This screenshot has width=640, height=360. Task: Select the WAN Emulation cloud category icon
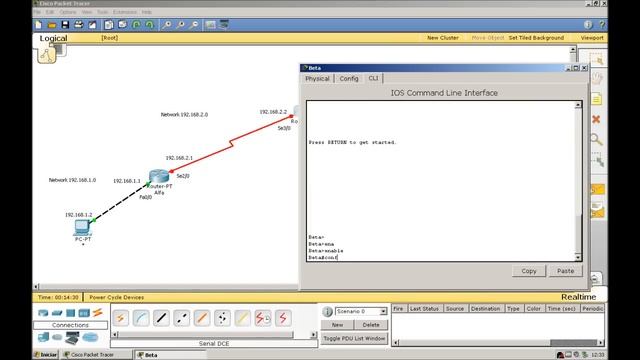coord(57,337)
